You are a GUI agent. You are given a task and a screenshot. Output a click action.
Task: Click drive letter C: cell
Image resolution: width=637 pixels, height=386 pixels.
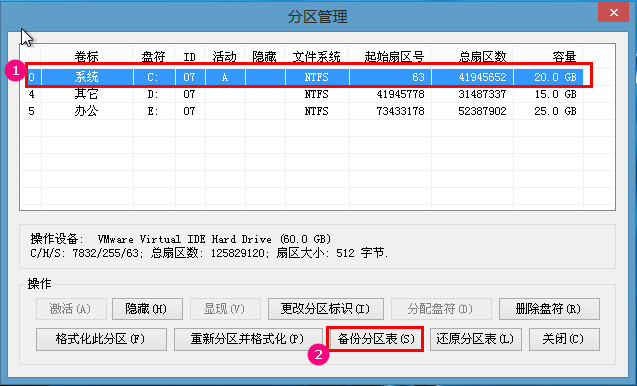[x=153, y=77]
